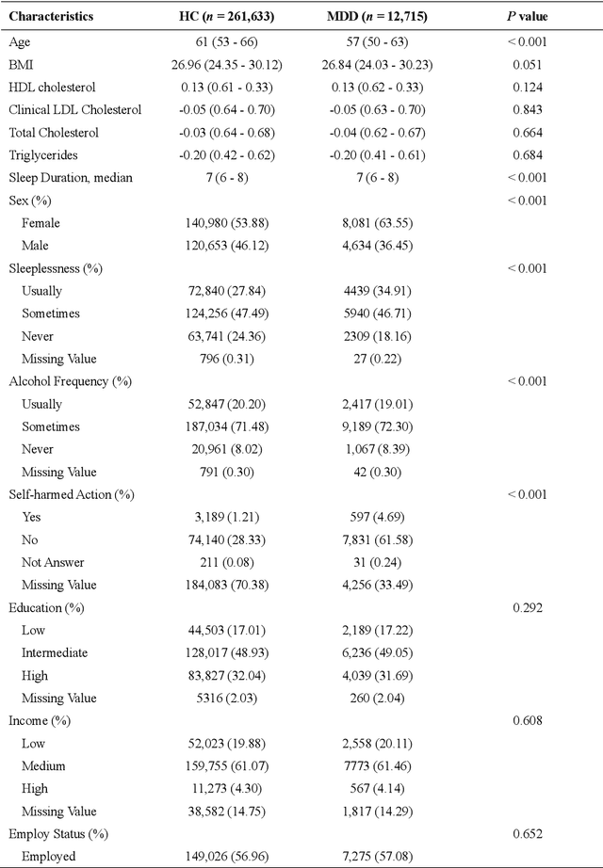Click the Sleeplessness (%) section label
The image size is (603, 868).
[56, 268]
